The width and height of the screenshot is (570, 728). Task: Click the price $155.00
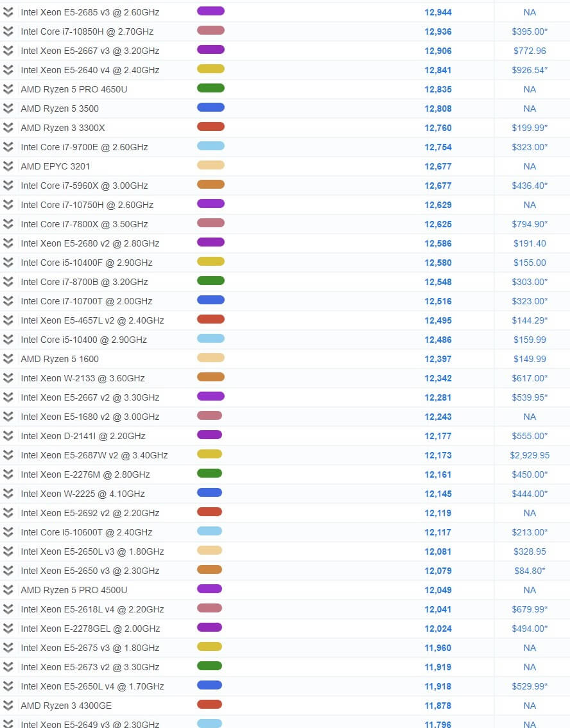[530, 263]
